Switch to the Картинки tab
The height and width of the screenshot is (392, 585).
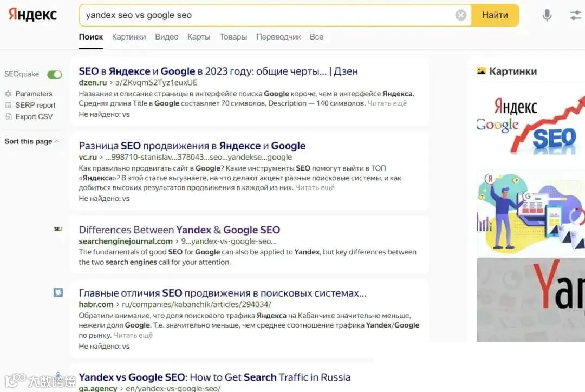click(129, 37)
